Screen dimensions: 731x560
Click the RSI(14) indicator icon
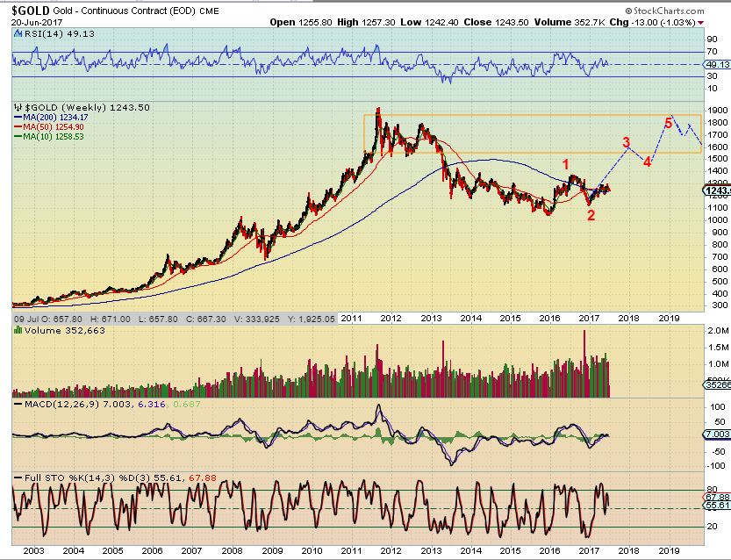[x=18, y=33]
